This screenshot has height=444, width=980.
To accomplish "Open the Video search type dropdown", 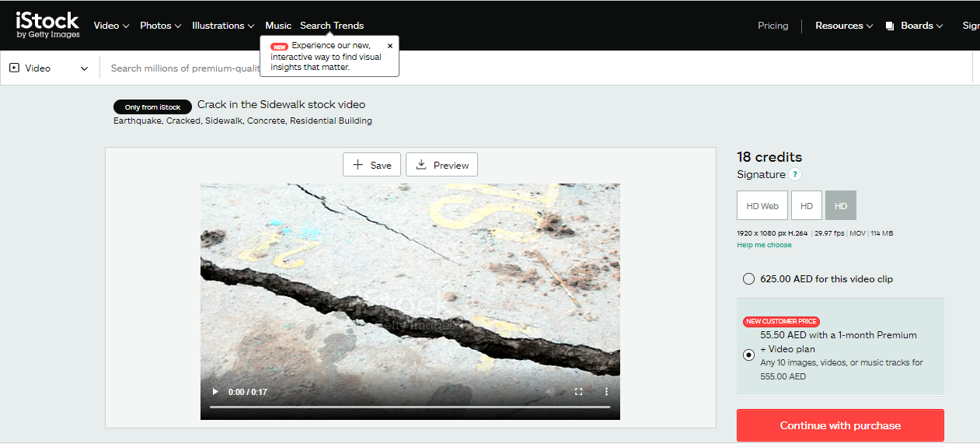I will [x=49, y=68].
